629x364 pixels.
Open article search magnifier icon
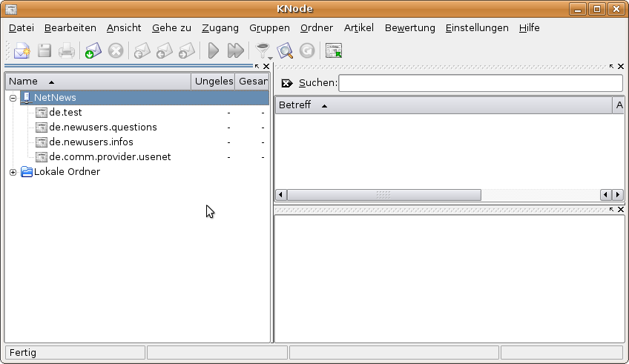point(285,51)
